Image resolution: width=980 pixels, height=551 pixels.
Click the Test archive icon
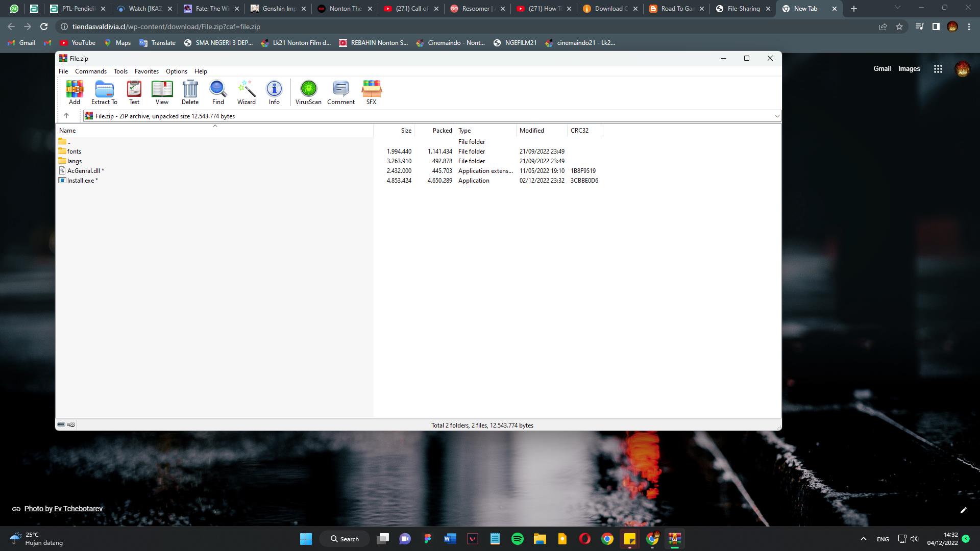pos(134,92)
